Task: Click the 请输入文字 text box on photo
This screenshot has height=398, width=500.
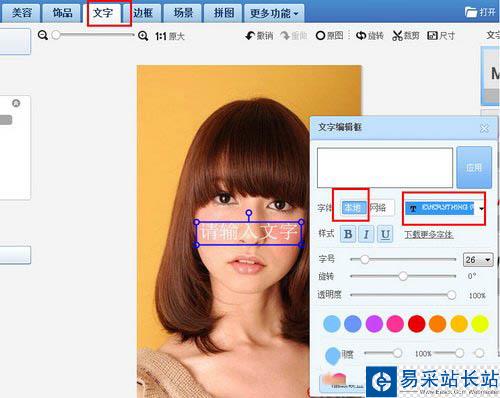Action: click(249, 233)
